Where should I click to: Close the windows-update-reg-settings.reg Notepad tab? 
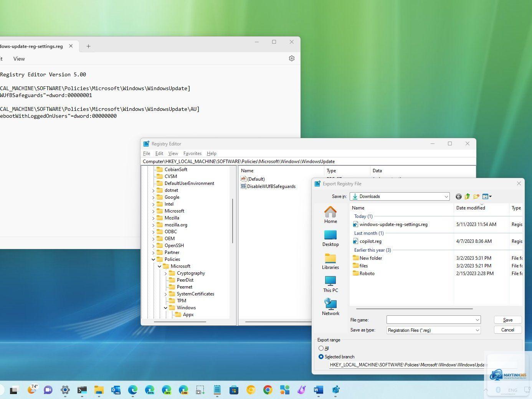[71, 46]
